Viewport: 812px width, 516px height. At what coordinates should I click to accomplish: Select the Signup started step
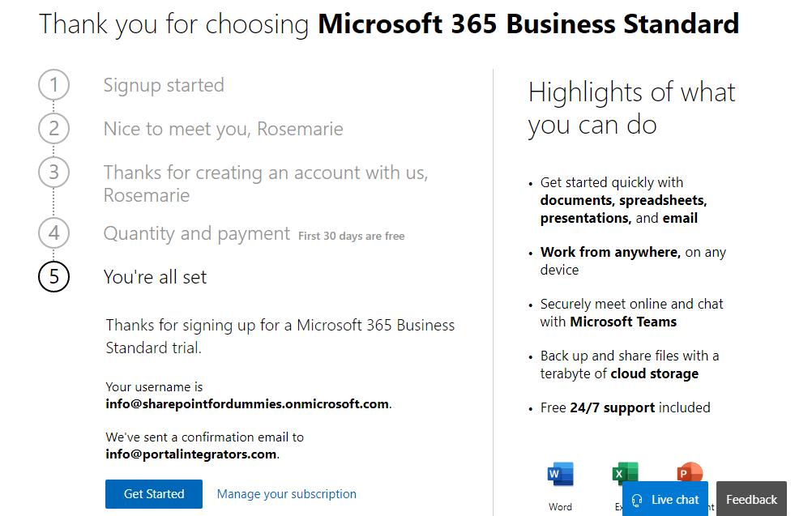(x=164, y=85)
